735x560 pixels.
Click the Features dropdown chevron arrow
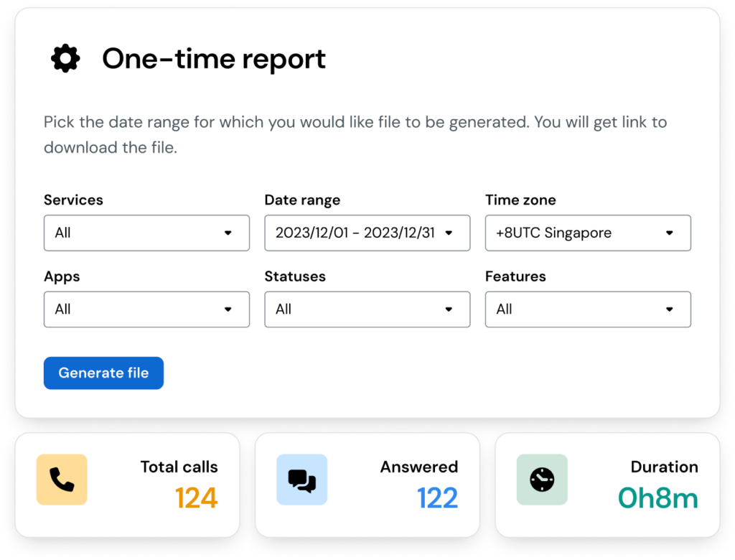pos(670,309)
